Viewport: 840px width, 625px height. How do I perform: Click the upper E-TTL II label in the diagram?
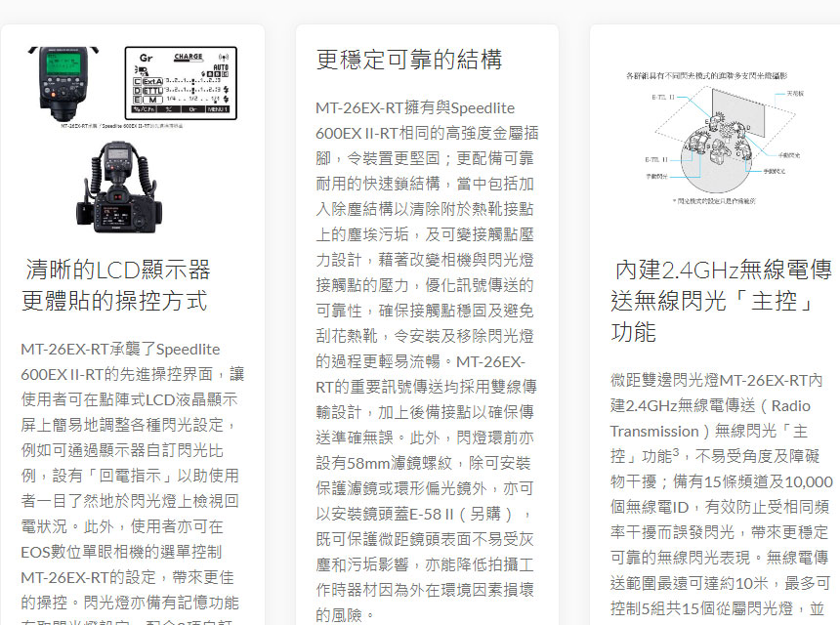(x=663, y=96)
